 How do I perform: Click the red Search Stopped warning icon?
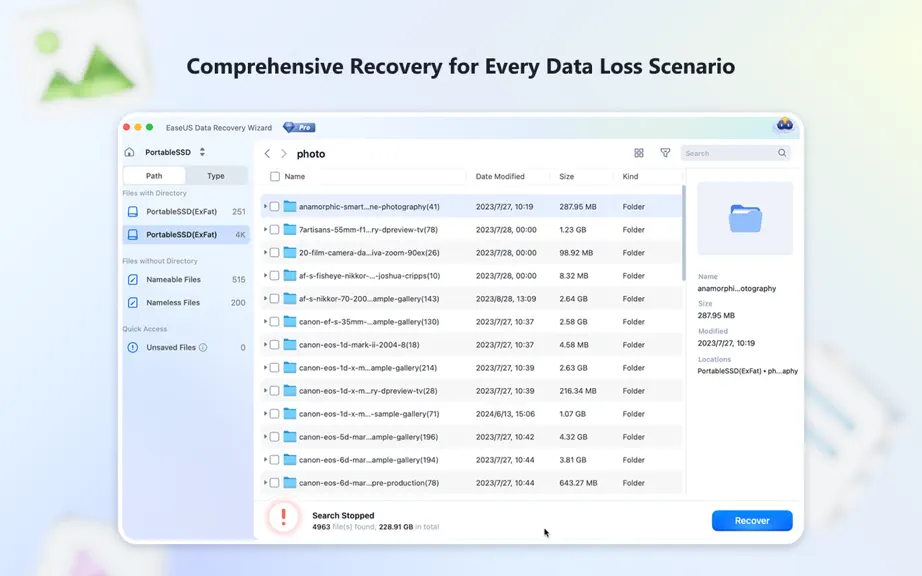click(x=283, y=517)
